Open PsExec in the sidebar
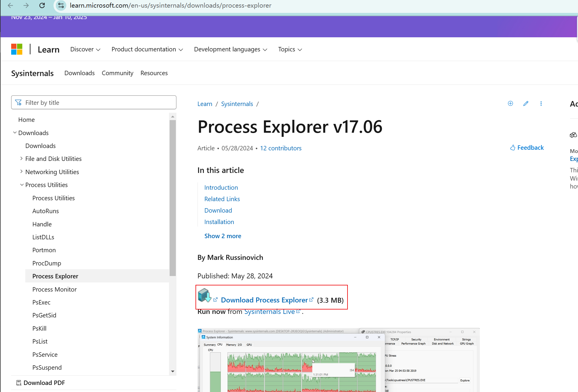The image size is (578, 392). click(41, 302)
